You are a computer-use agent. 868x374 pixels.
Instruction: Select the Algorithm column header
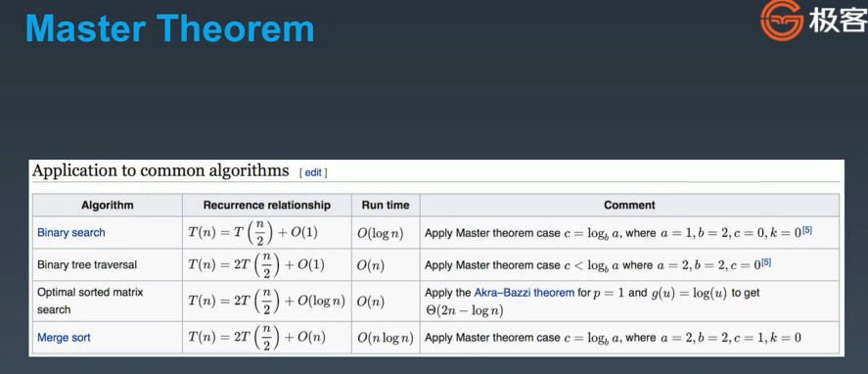click(x=108, y=205)
